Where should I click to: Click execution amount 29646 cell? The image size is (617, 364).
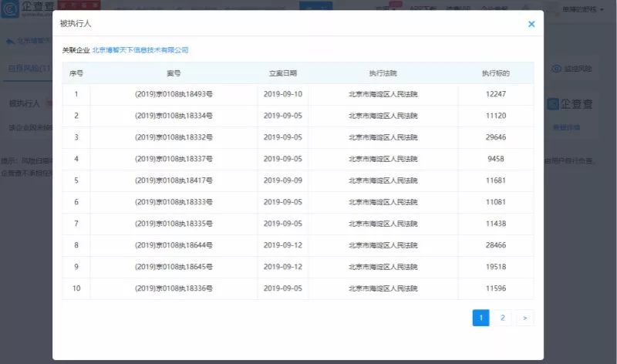(x=496, y=137)
